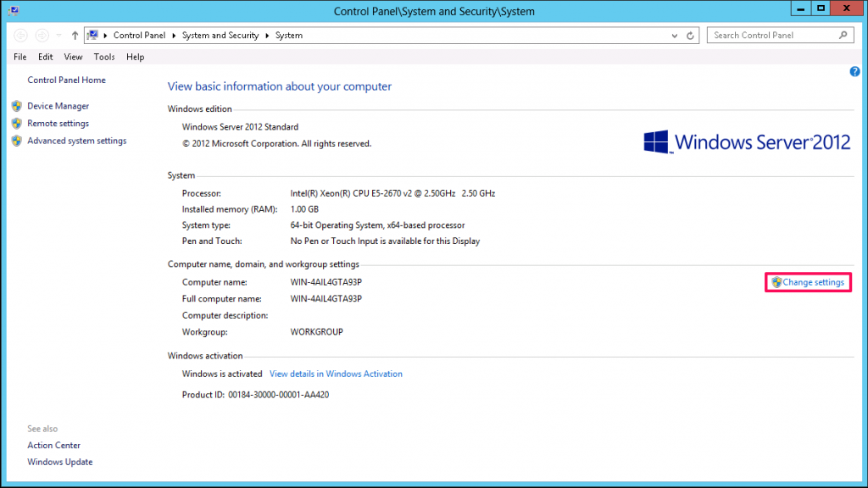868x488 pixels.
Task: Expand the chevron after Control Panel breadcrumb
Action: [x=174, y=36]
